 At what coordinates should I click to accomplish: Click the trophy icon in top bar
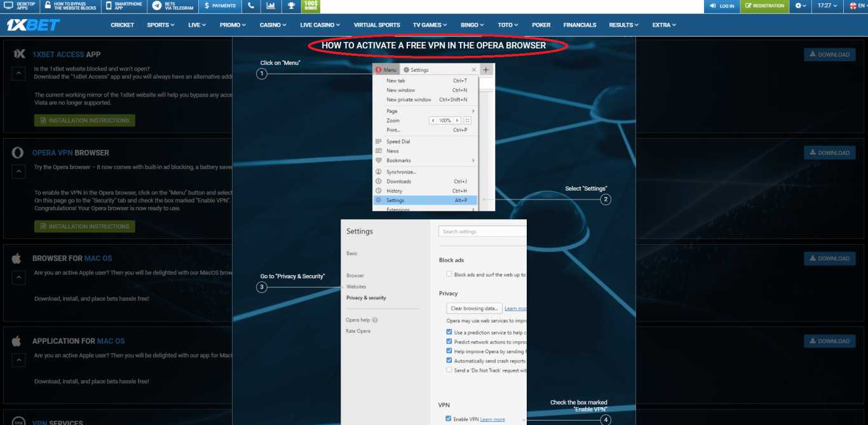(291, 6)
